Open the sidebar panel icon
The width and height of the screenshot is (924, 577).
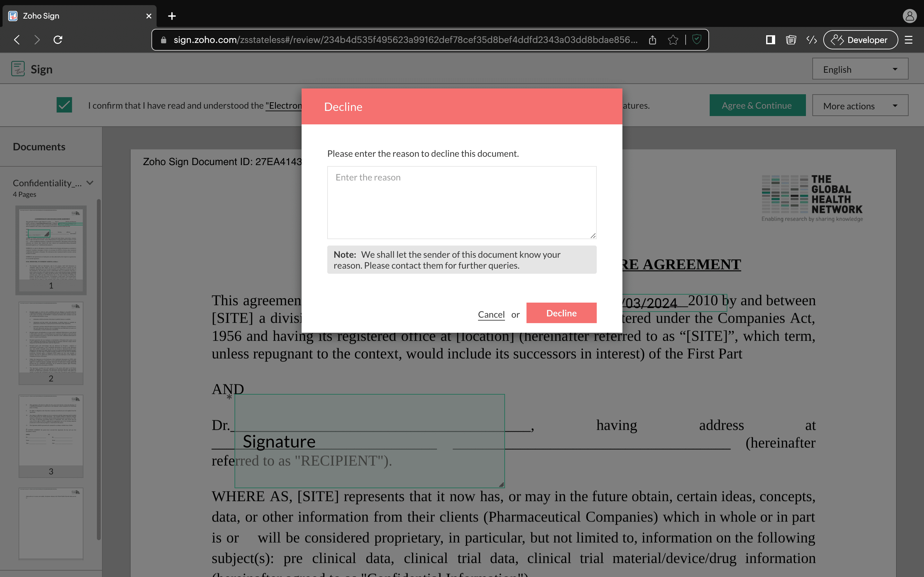tap(771, 40)
